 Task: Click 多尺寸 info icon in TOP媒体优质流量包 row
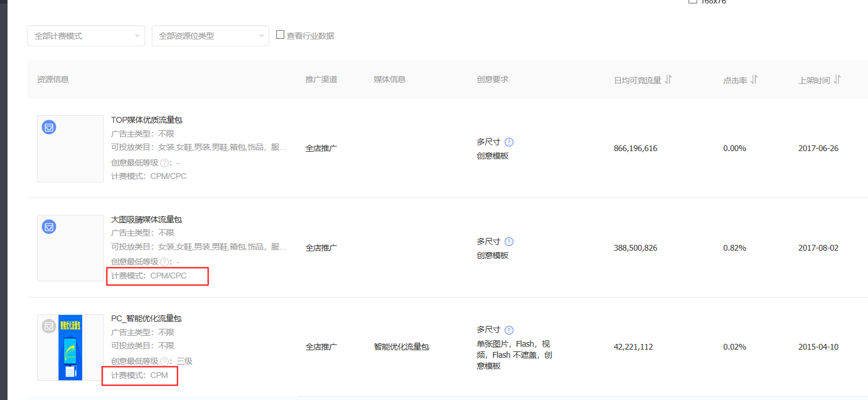[509, 142]
